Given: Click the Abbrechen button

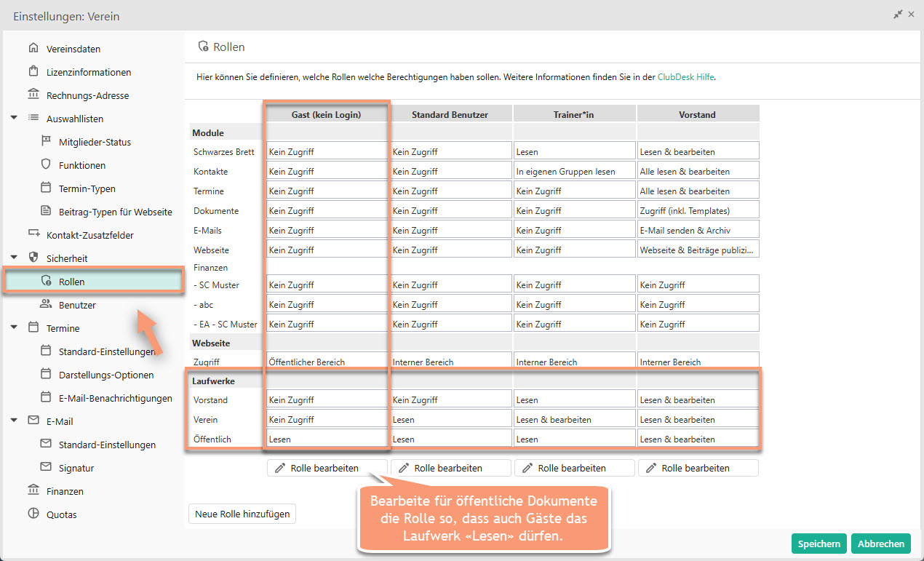Looking at the screenshot, I should (881, 544).
